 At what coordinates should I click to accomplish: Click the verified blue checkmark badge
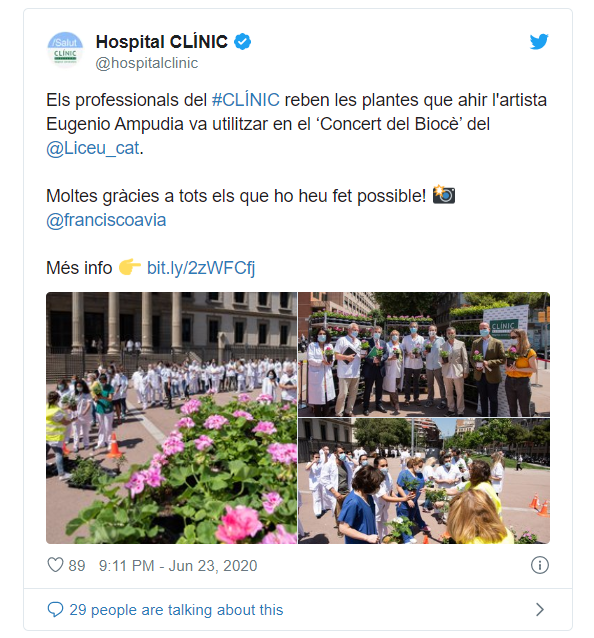pos(242,42)
